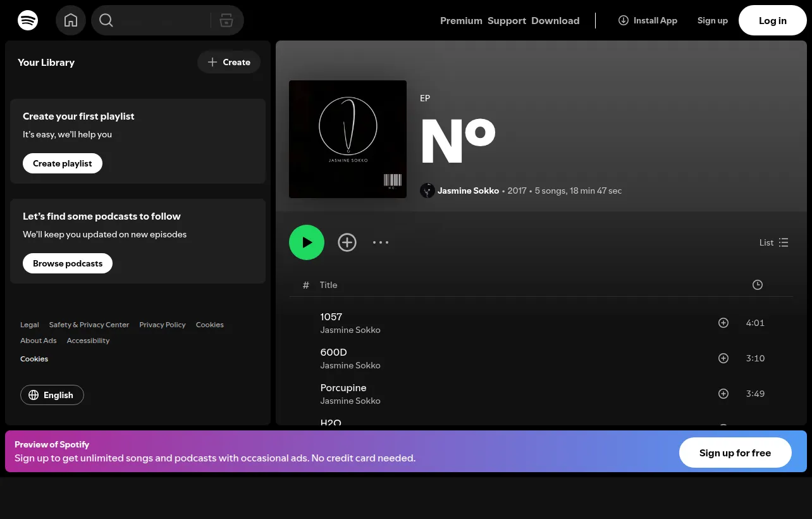Click the Title column header
Screen dimensions: 812x519
(328, 285)
